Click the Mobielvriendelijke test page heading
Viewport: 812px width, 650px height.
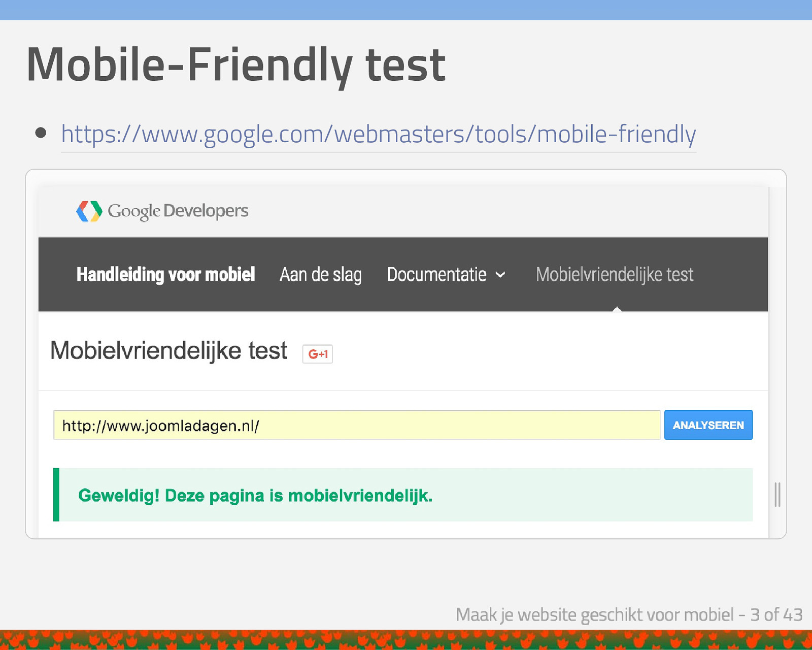pyautogui.click(x=168, y=351)
